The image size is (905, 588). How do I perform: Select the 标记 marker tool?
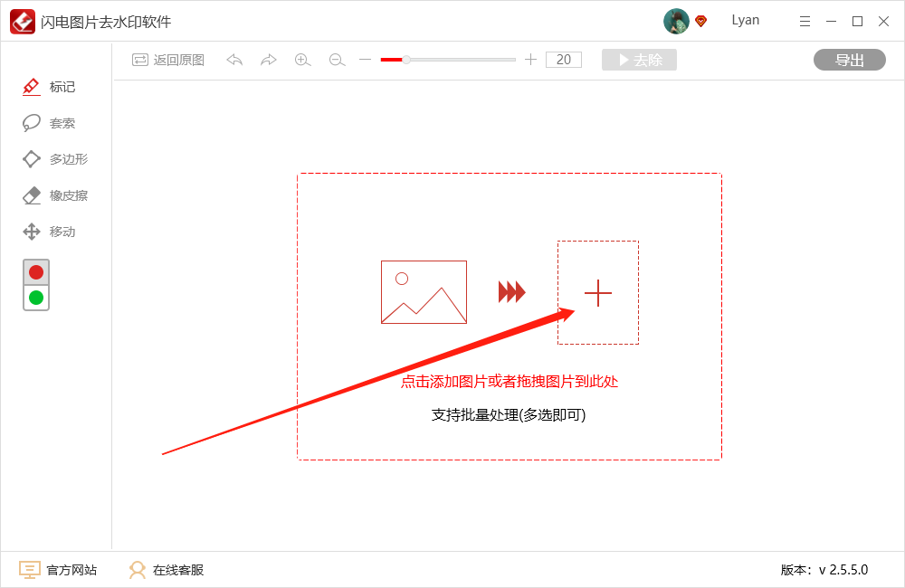(x=49, y=87)
